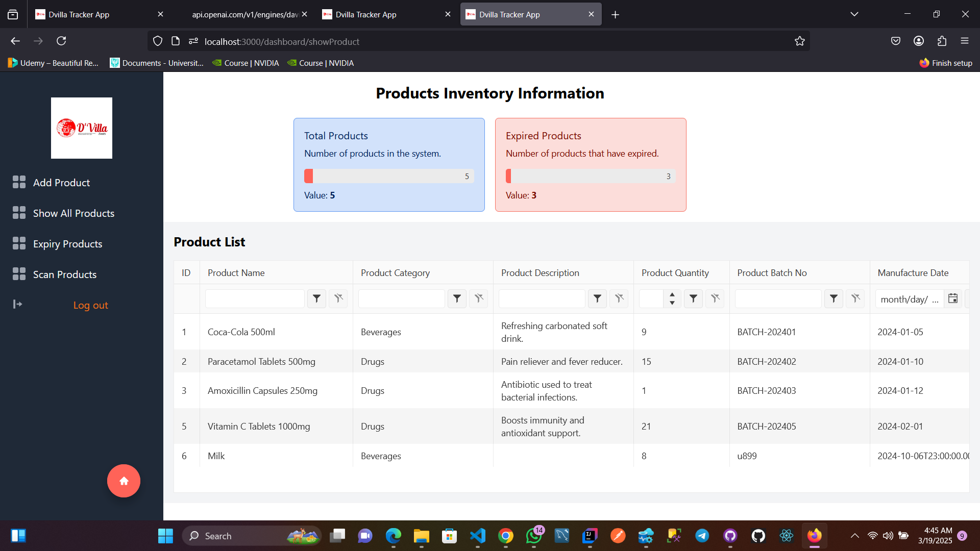Apply the Product Description filter icon
Viewport: 980px width, 551px height.
click(597, 298)
